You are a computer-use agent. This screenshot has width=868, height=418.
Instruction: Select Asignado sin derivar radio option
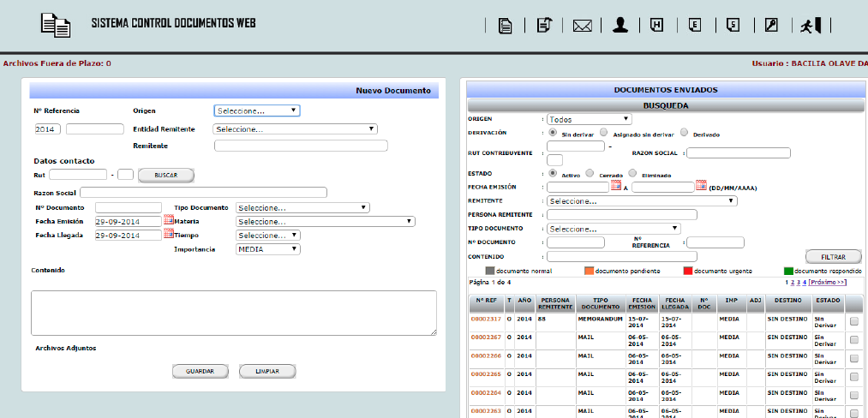tap(604, 133)
